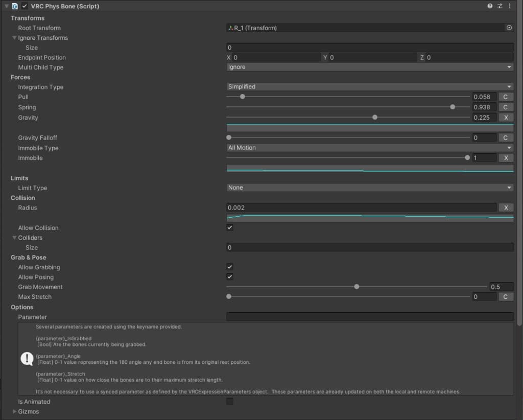The image size is (523, 420).
Task: Click the C button next to Pull
Action: (x=506, y=97)
